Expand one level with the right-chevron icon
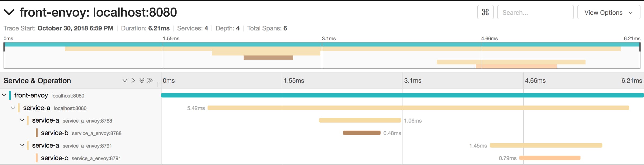Image resolution: width=644 pixels, height=165 pixels. pyautogui.click(x=133, y=80)
